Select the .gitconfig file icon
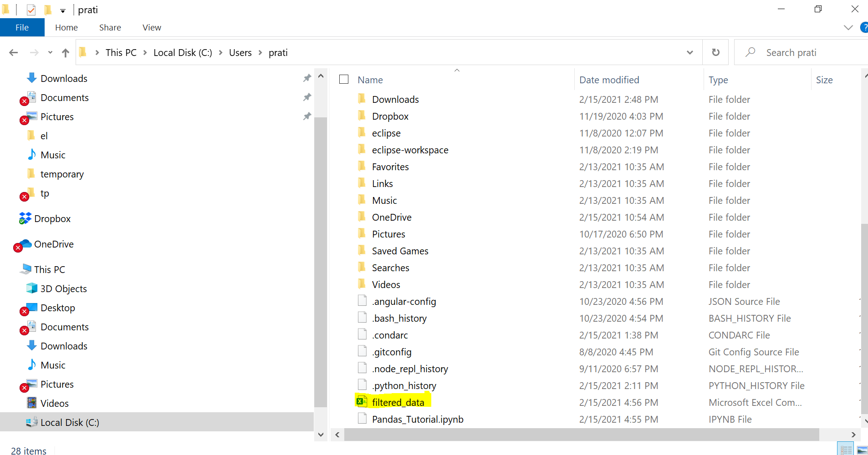Image resolution: width=868 pixels, height=455 pixels. click(x=362, y=351)
